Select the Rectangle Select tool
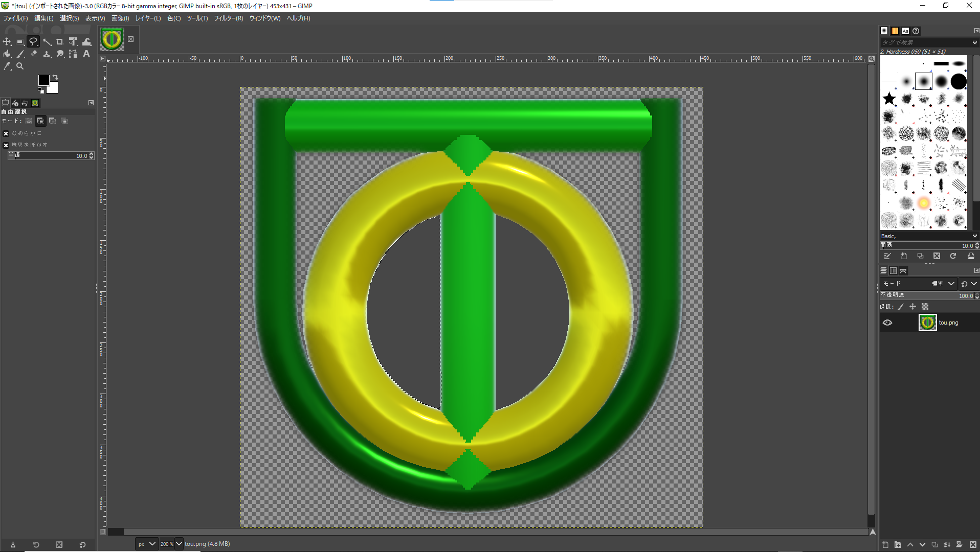The width and height of the screenshot is (980, 552). coord(20,42)
